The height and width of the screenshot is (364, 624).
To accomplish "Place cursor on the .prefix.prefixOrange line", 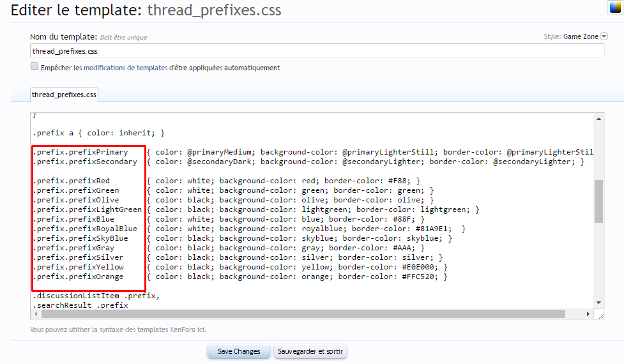I will (x=255, y=277).
